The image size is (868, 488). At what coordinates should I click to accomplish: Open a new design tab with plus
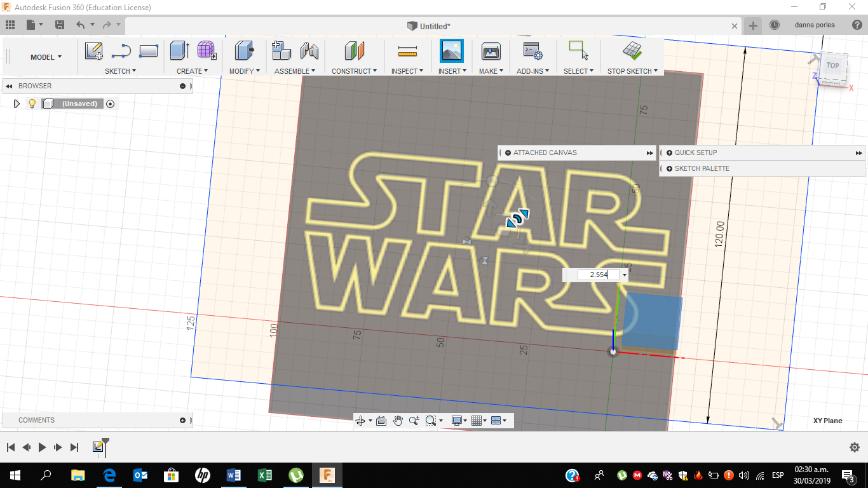point(753,25)
